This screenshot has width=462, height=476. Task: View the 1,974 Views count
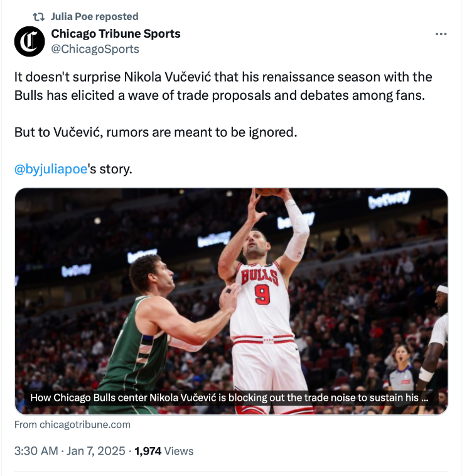tap(164, 451)
